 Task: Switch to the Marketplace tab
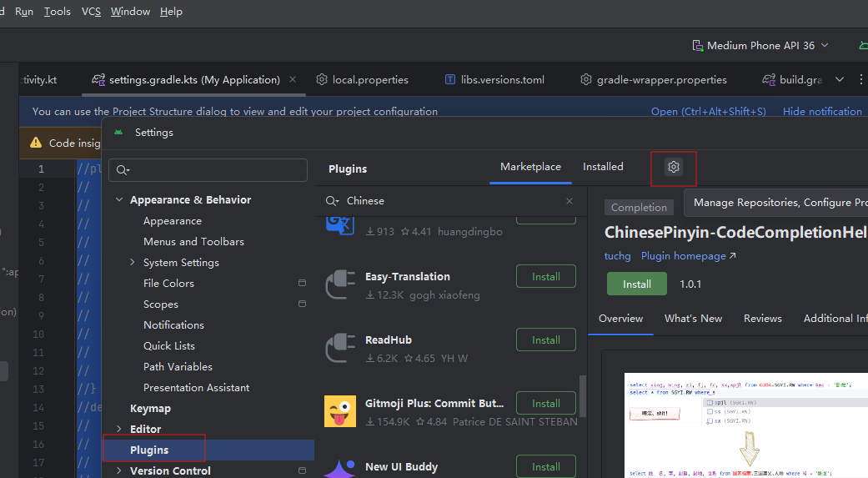[x=530, y=167]
